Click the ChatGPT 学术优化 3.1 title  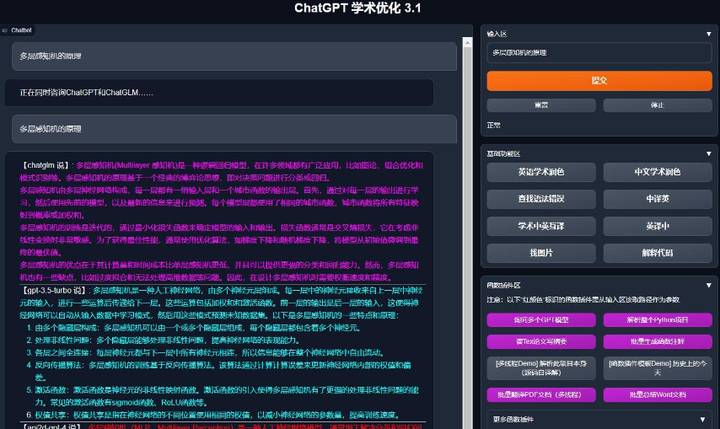pyautogui.click(x=357, y=8)
